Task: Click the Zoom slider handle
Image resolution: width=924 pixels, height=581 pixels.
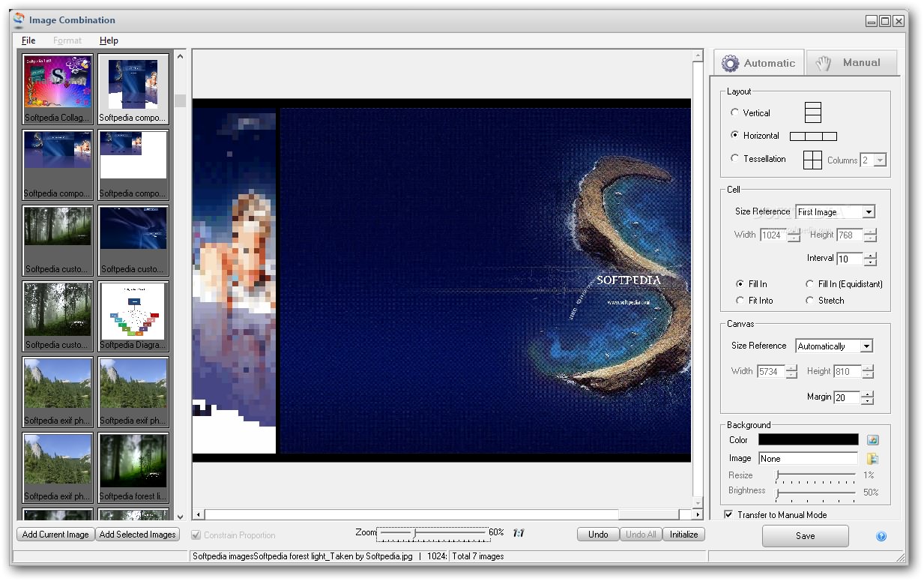Action: [415, 533]
